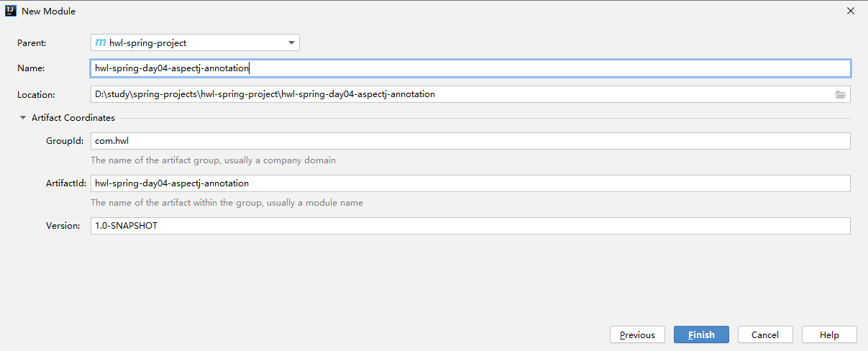Click the IntelliJ IDEA logo icon

click(11, 11)
